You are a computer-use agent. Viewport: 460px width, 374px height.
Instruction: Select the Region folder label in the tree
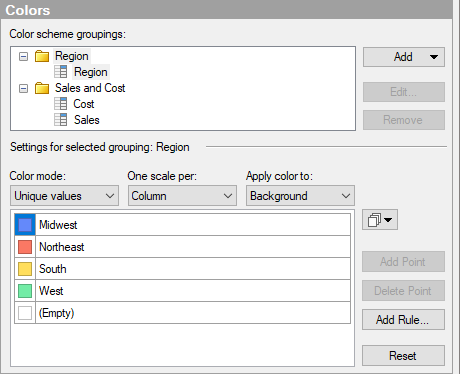(x=72, y=56)
